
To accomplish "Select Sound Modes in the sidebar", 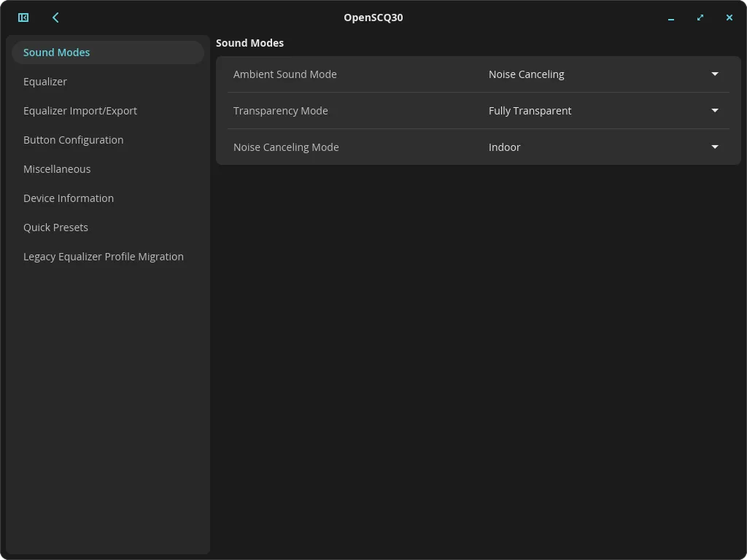I will click(x=108, y=52).
